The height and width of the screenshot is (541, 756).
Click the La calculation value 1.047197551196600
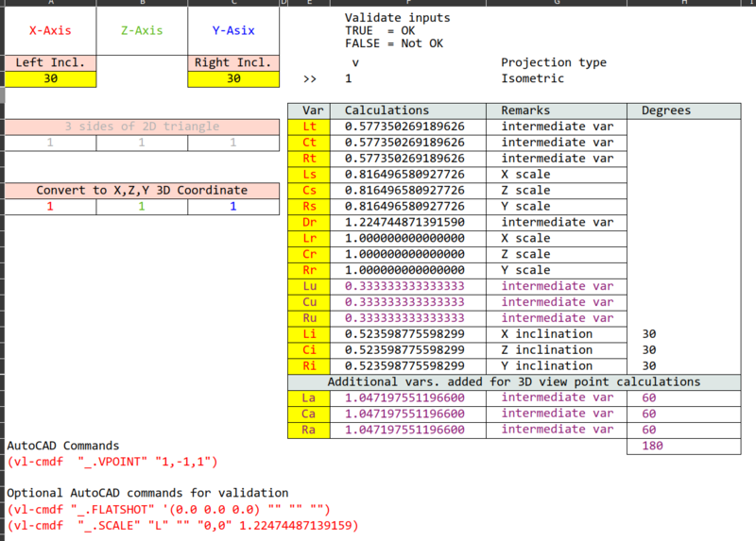point(408,397)
